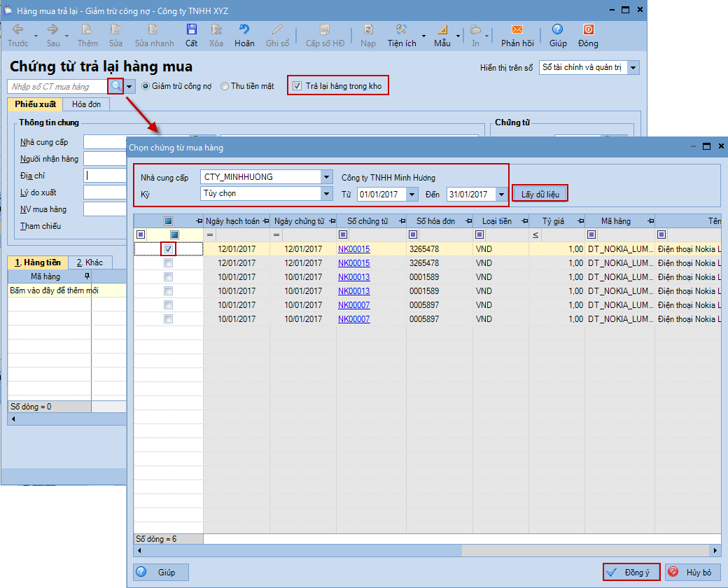
Task: Check the first NK00007 row checkbox
Action: point(169,304)
